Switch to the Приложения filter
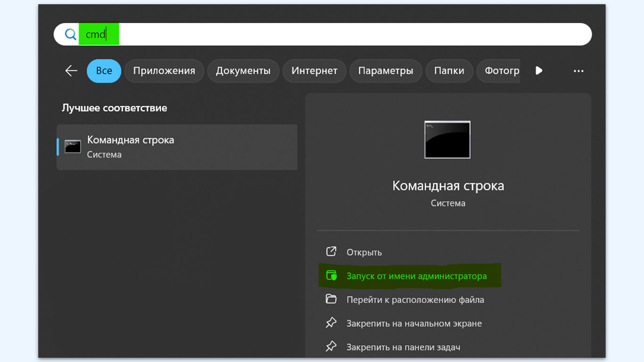Screen dimensions: 644x362 [x=164, y=71]
